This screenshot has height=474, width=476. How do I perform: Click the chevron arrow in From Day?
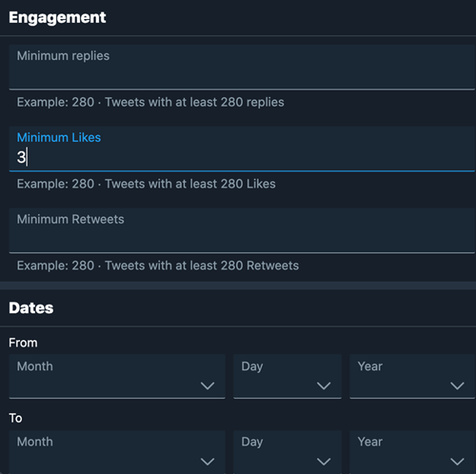(324, 386)
